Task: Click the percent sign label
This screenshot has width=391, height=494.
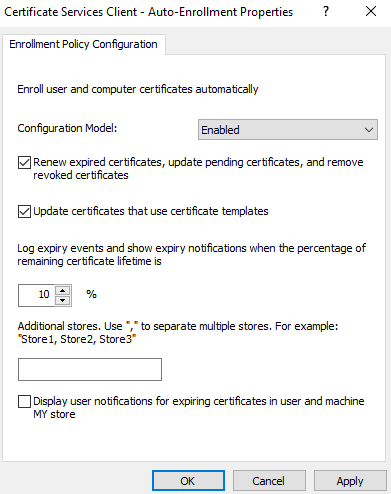Action: click(x=91, y=294)
